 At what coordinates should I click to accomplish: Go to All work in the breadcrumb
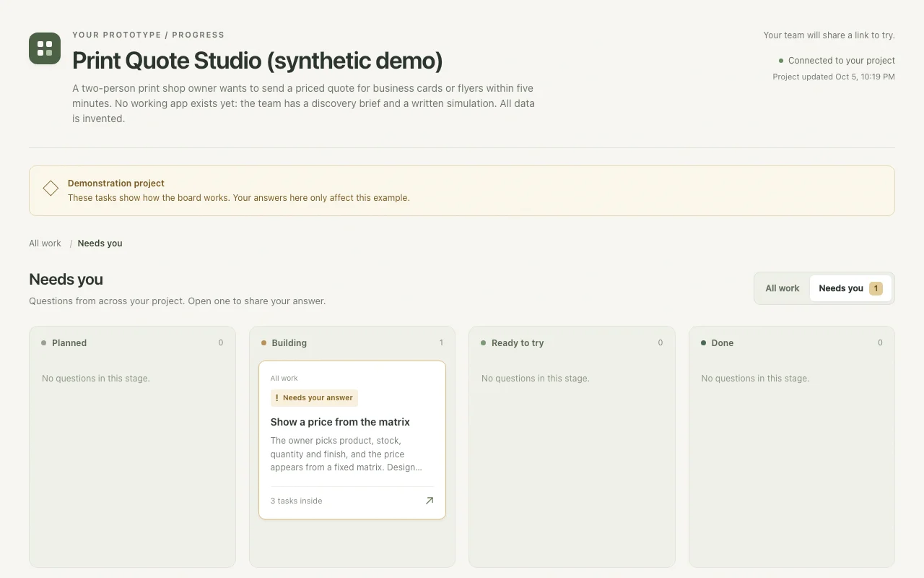click(45, 243)
